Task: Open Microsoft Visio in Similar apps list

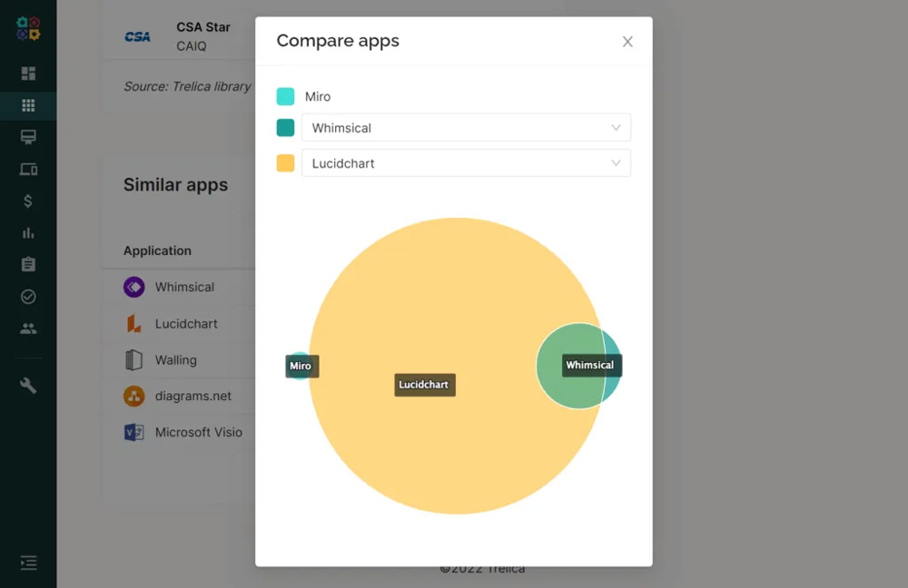Action: [199, 432]
